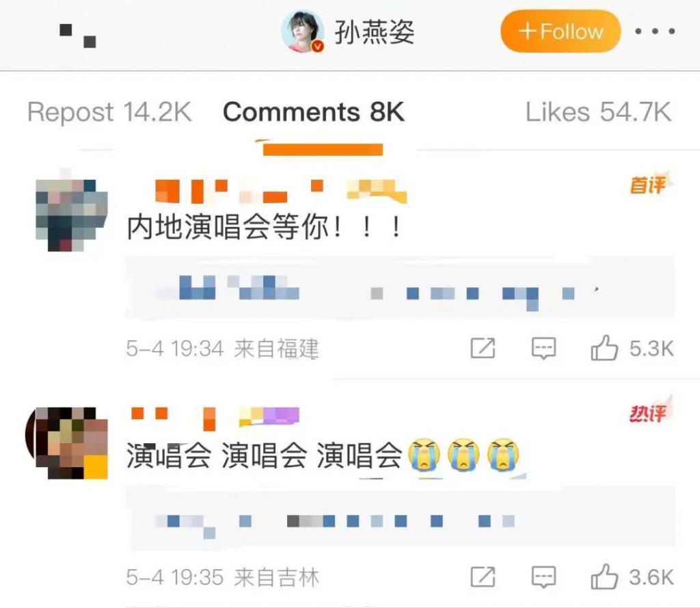The height and width of the screenshot is (608, 700).
Task: Open the three-dot more options menu
Action: pos(655,31)
